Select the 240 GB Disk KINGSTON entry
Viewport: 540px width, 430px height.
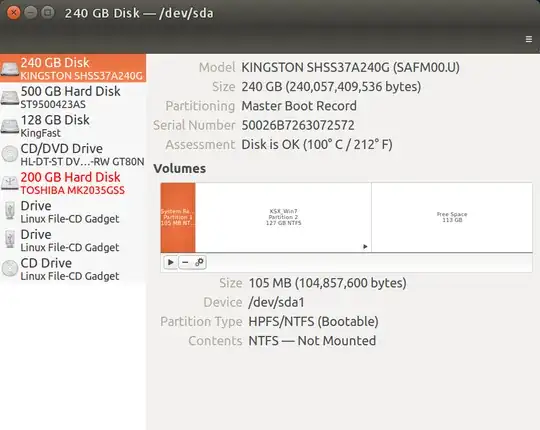coord(73,68)
